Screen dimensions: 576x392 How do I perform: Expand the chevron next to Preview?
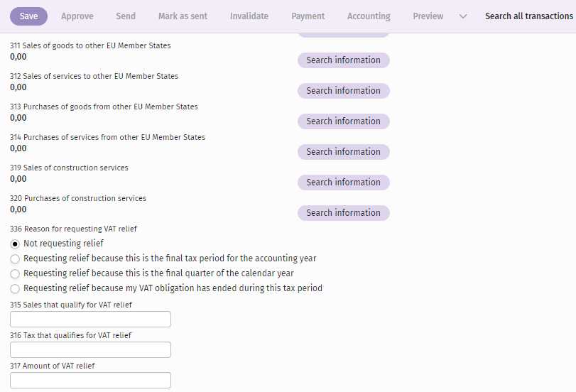[463, 16]
